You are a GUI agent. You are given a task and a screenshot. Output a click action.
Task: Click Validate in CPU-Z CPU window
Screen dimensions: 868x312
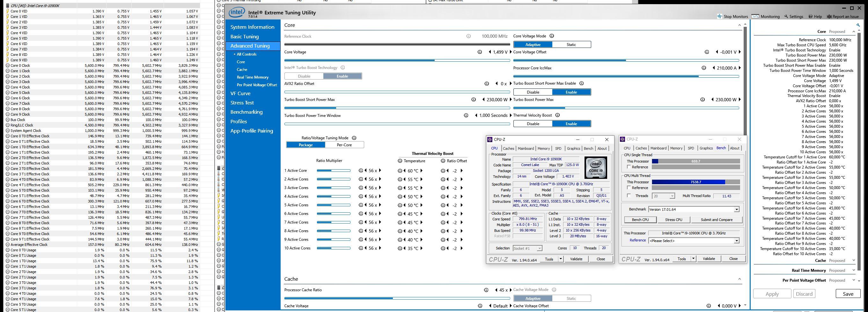[576, 259]
